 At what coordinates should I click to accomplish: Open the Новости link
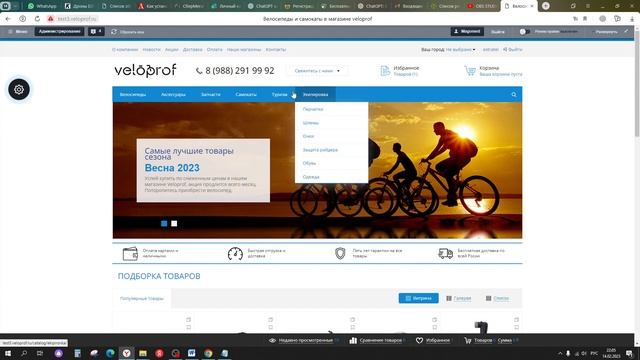coord(151,49)
